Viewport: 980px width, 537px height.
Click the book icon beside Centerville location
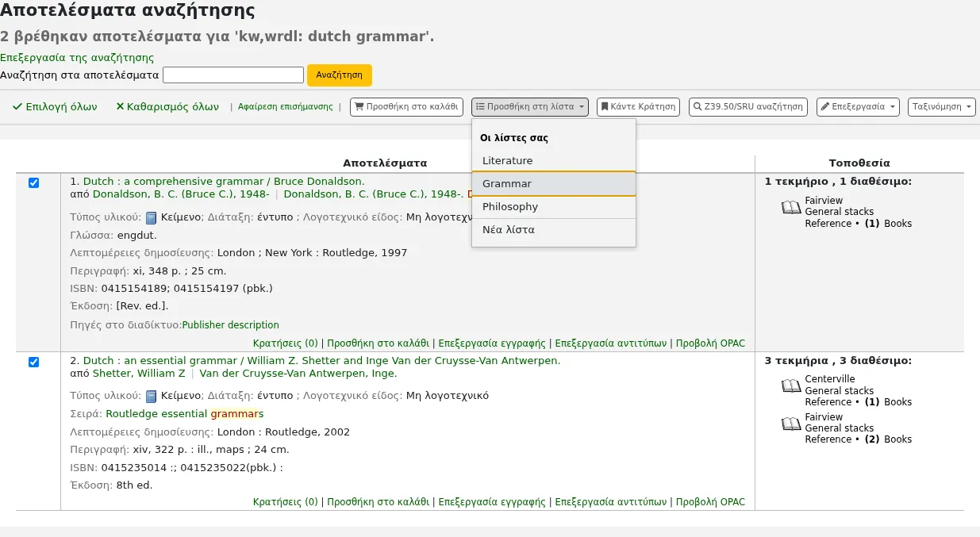[791, 386]
